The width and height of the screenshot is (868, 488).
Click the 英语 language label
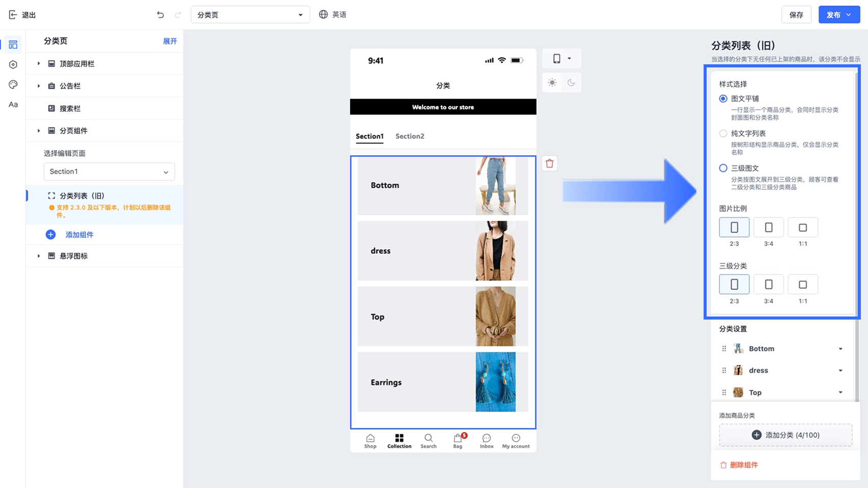(340, 15)
